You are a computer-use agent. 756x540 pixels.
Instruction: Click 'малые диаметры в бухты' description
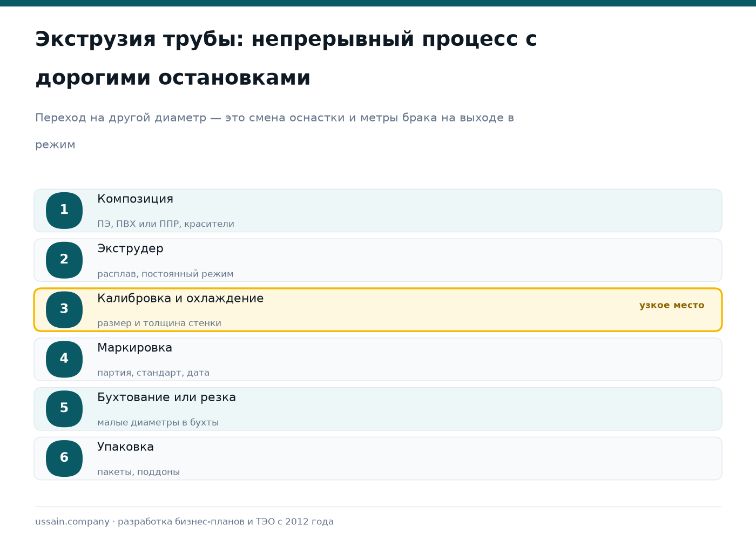coord(158,423)
